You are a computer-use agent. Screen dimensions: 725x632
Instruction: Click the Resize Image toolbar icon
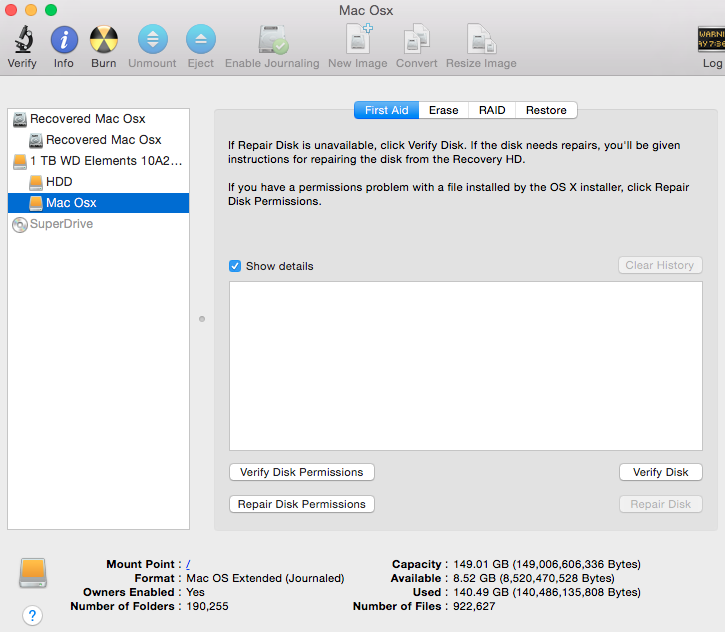(x=481, y=39)
